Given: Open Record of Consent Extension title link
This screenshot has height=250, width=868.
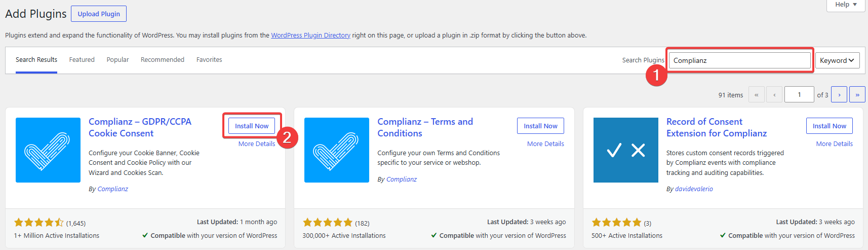Looking at the screenshot, I should 717,127.
